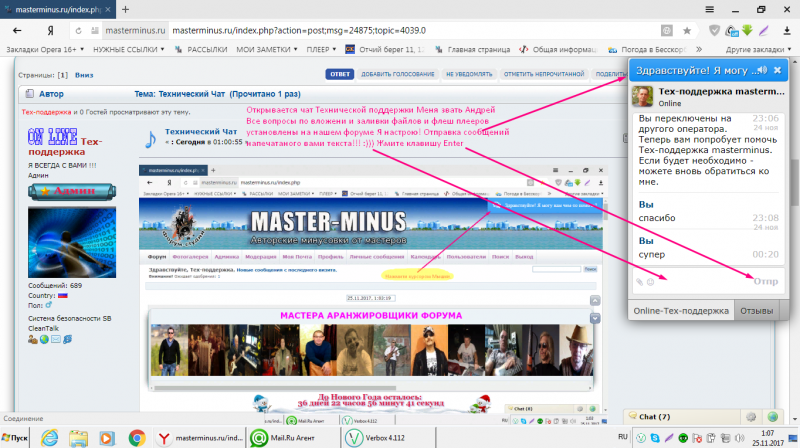The height and width of the screenshot is (448, 800).
Task: Open the Технический Чат post title
Action: [201, 132]
